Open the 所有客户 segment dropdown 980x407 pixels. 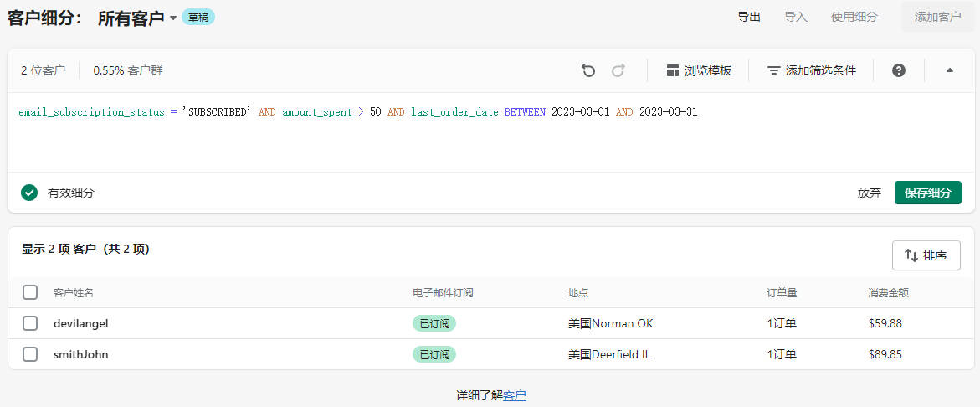tap(138, 18)
